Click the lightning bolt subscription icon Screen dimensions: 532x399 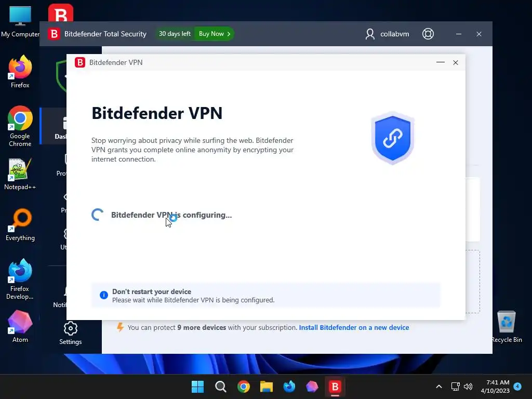pyautogui.click(x=120, y=327)
